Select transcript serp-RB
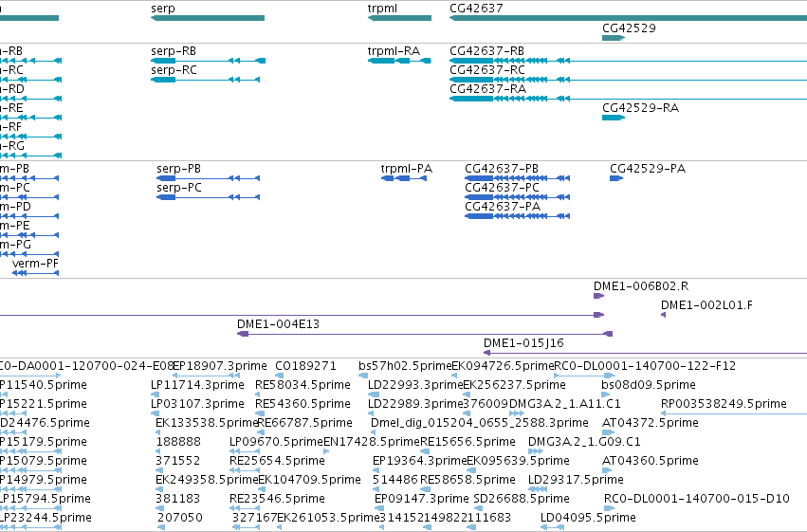Viewport: 807px width, 532px height. point(208,61)
